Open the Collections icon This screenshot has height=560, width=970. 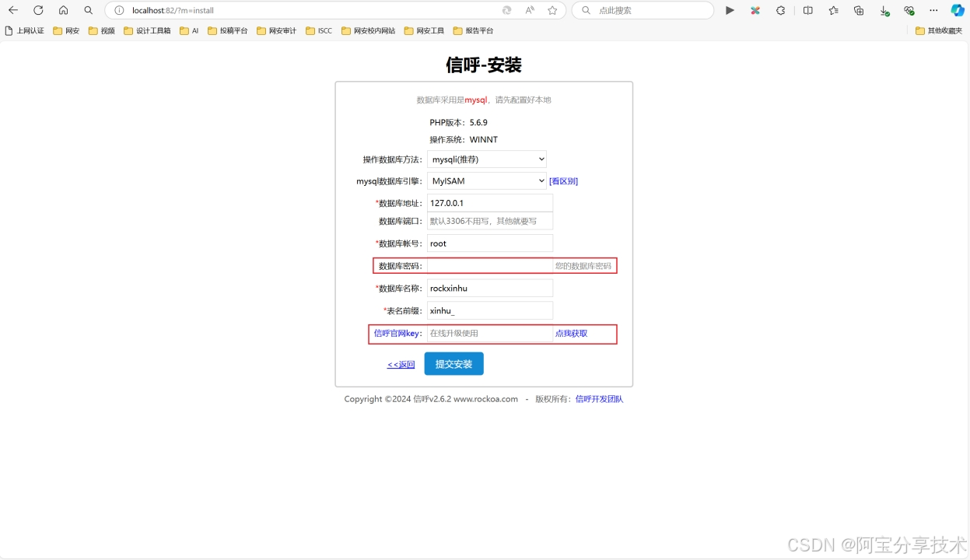(x=859, y=11)
